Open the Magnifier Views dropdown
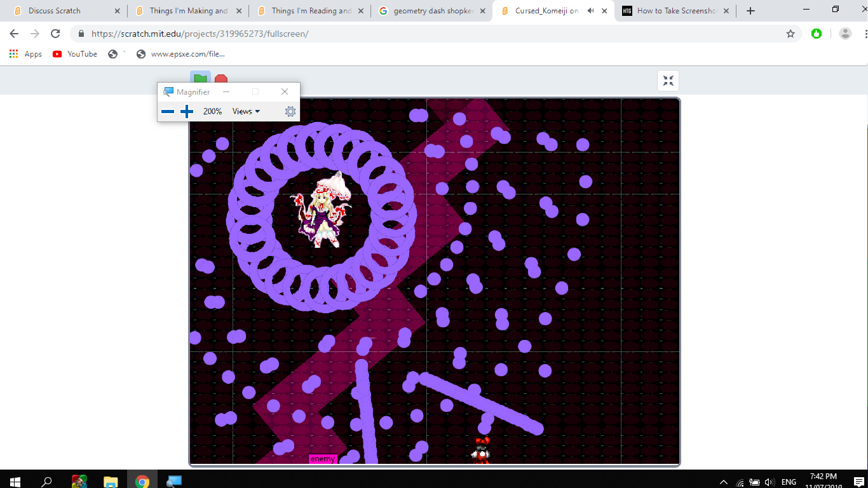The width and height of the screenshot is (868, 488). pos(245,111)
